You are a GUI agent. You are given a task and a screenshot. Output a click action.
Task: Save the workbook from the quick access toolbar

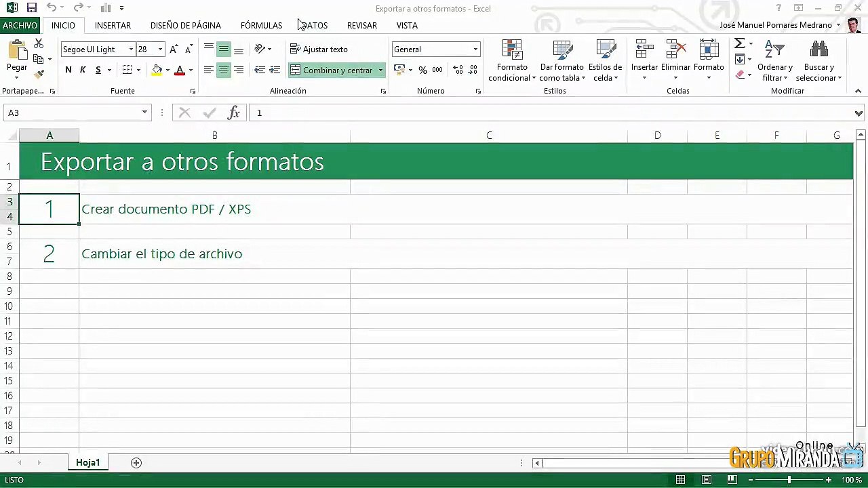pyautogui.click(x=31, y=8)
